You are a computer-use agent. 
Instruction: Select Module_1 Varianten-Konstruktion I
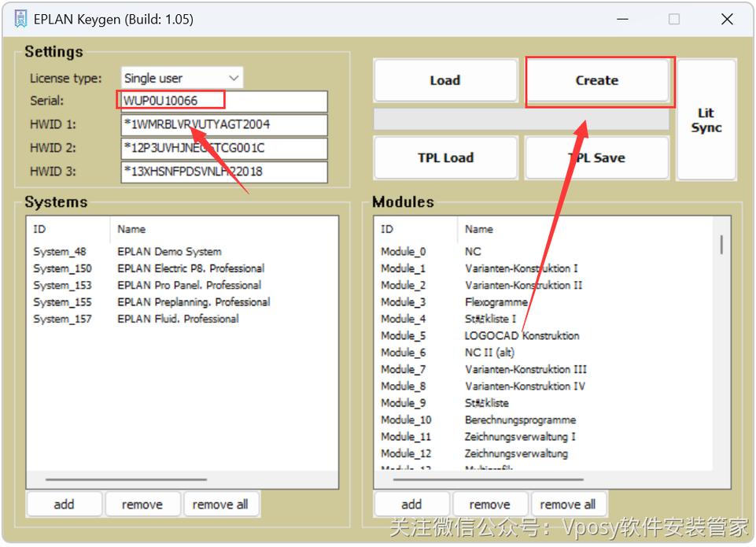[543, 268]
